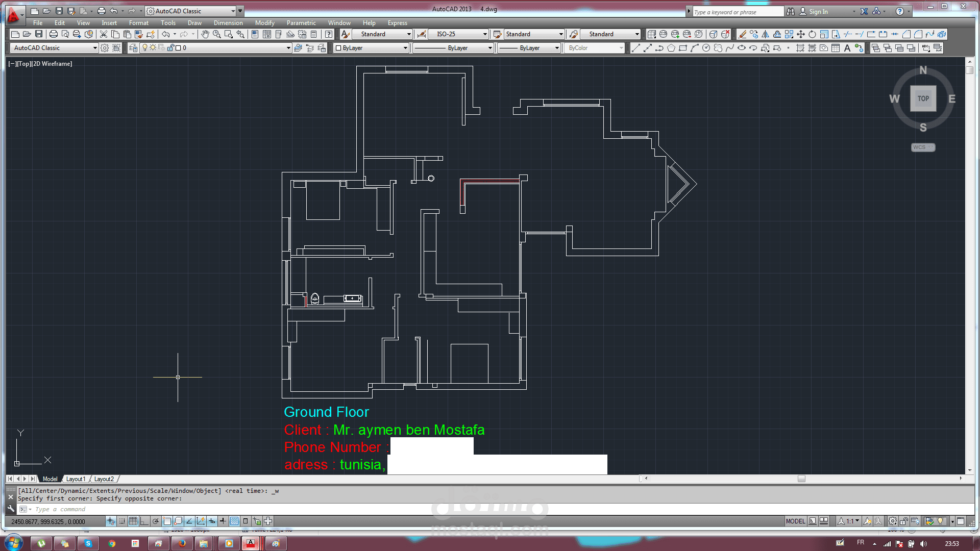The width and height of the screenshot is (980, 551).
Task: Toggle Grid Display in status bar
Action: [x=133, y=521]
